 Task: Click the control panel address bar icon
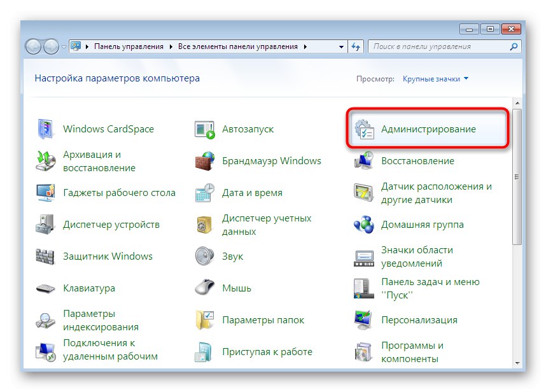point(76,46)
